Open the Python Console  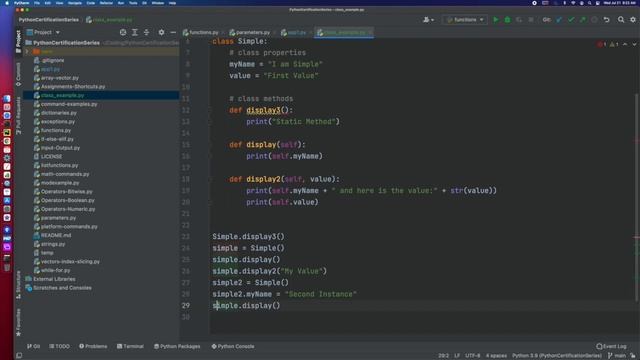pyautogui.click(x=233, y=346)
